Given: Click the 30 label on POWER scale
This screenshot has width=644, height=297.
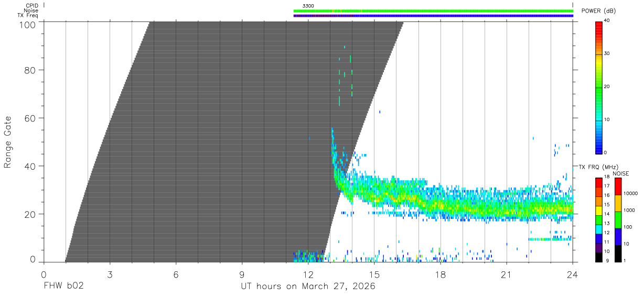Looking at the screenshot, I should [607, 54].
